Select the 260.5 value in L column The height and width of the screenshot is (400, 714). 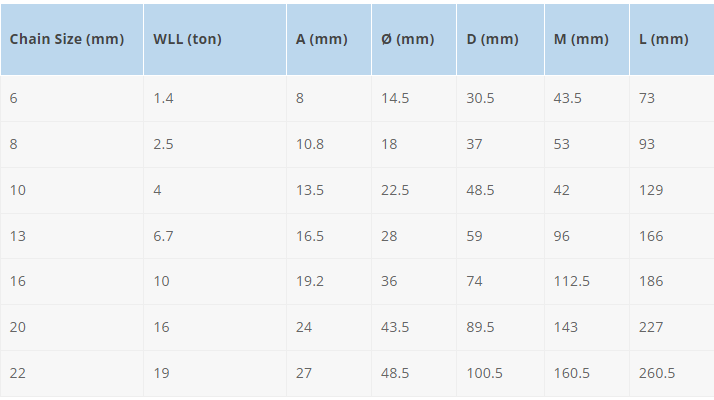tap(672, 373)
